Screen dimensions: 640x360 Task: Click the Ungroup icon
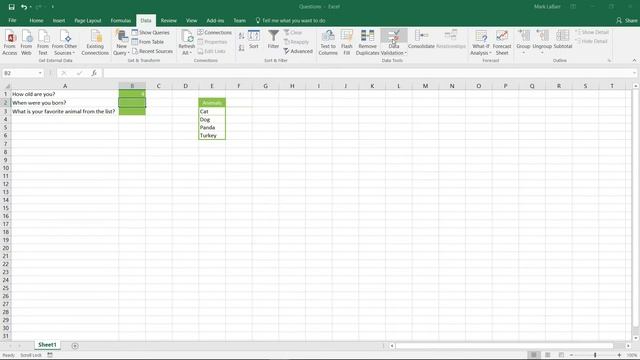[542, 37]
